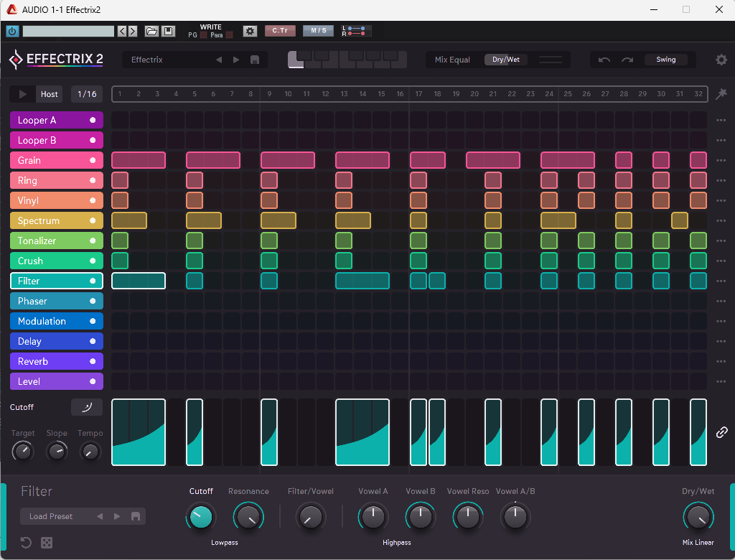
Task: Click host bar next preset arrow
Action: point(133,32)
